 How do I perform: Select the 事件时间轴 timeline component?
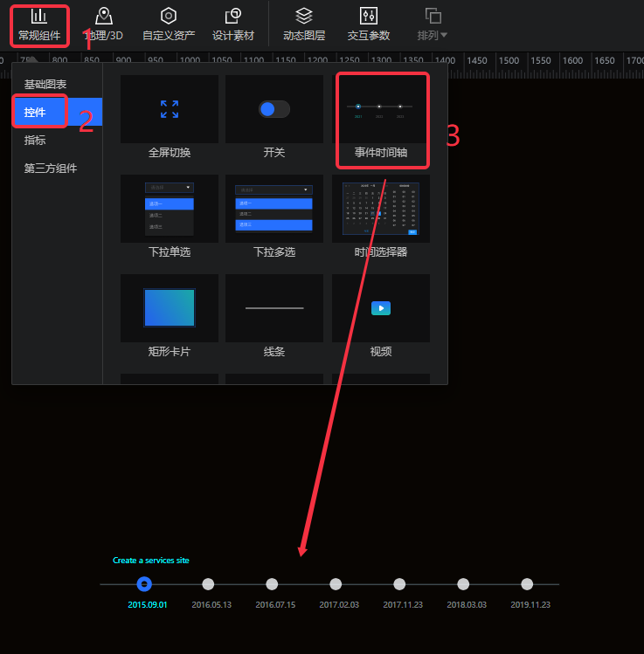[x=380, y=120]
